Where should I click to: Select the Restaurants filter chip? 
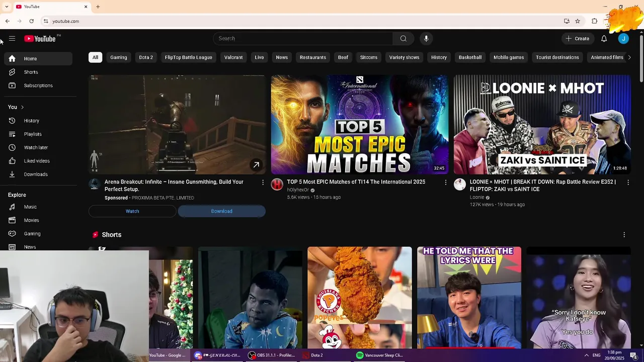[313, 57]
